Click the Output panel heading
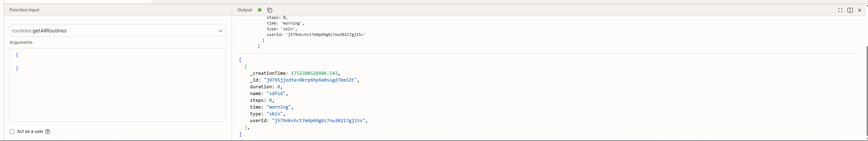 click(x=245, y=10)
